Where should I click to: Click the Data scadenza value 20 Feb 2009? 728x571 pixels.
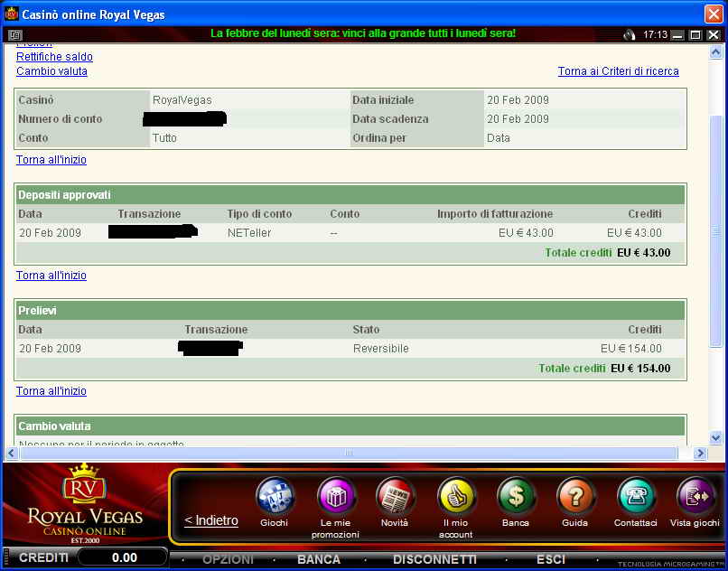(x=518, y=119)
